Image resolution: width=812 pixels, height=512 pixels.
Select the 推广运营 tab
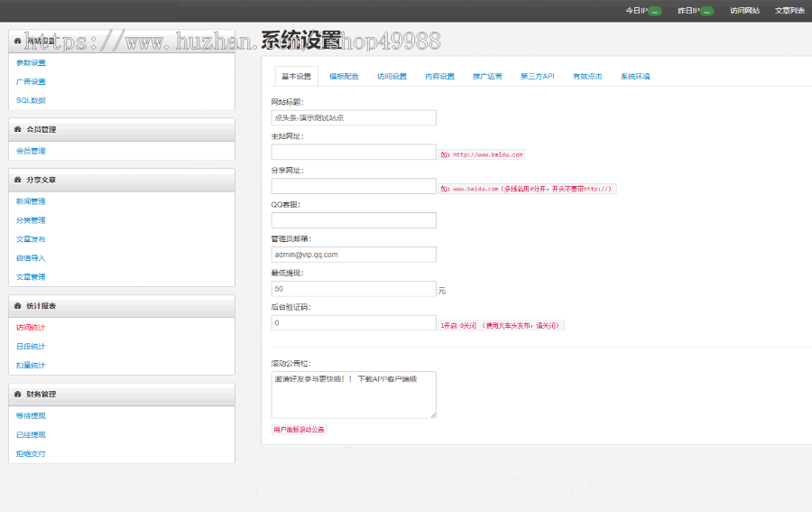coord(487,76)
